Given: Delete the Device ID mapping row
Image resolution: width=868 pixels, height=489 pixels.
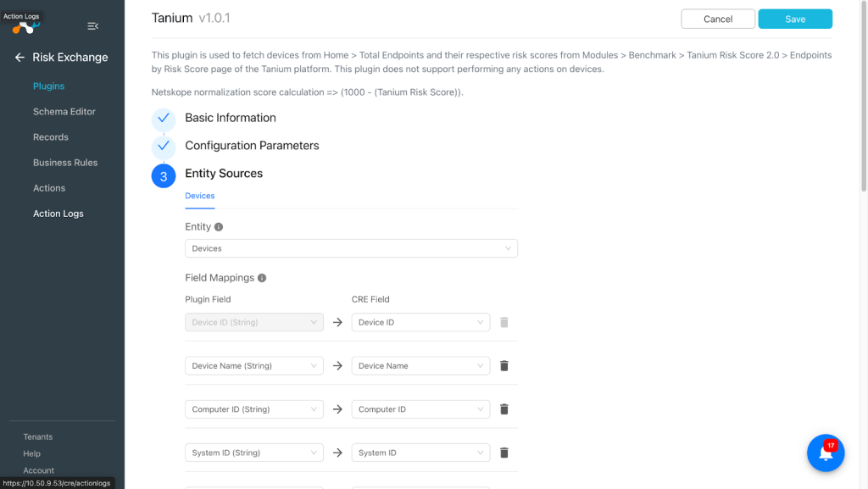Looking at the screenshot, I should tap(504, 323).
